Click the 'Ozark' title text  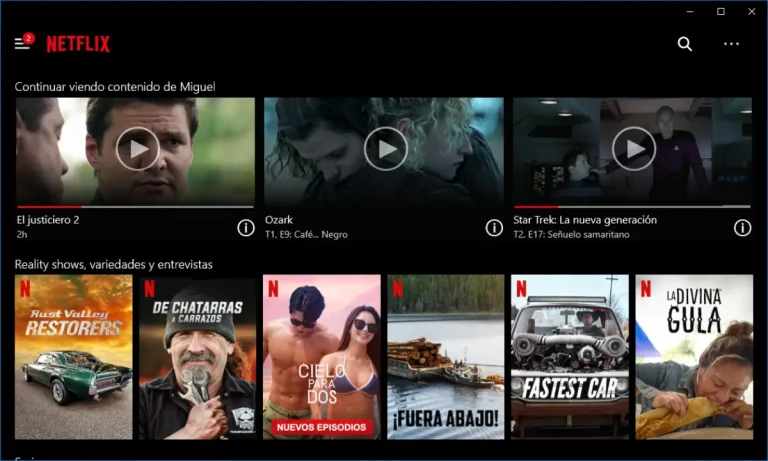pos(279,220)
